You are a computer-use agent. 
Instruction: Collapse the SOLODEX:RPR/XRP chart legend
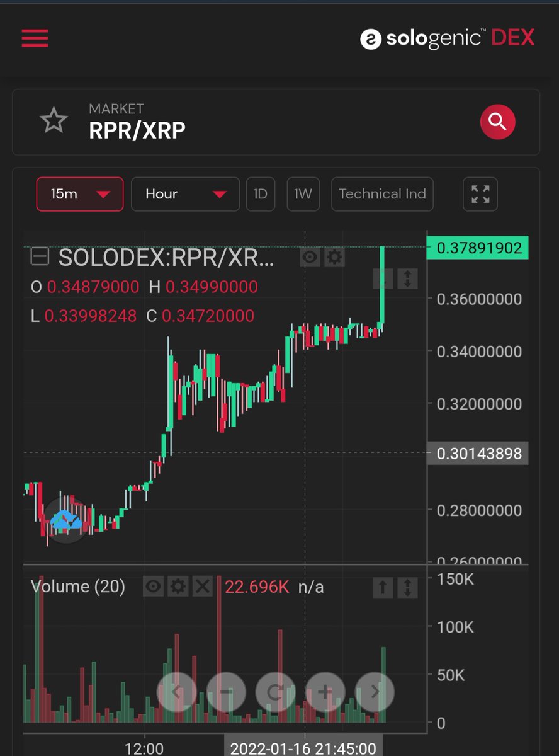39,256
